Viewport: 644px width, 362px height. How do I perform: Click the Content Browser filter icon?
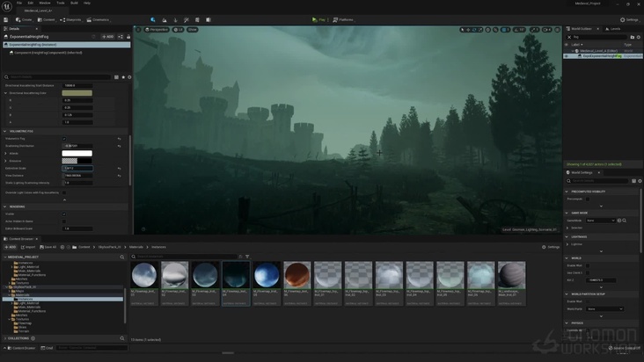tap(246, 257)
